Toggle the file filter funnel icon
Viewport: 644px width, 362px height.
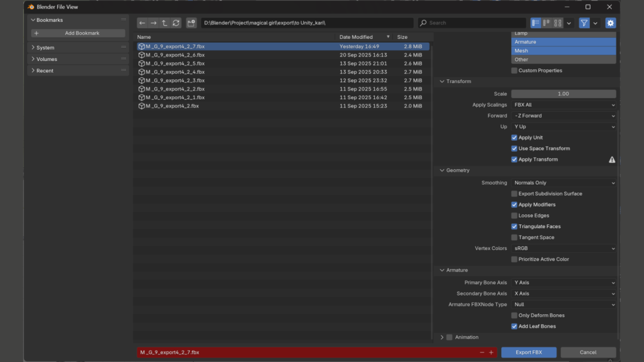[x=584, y=23]
